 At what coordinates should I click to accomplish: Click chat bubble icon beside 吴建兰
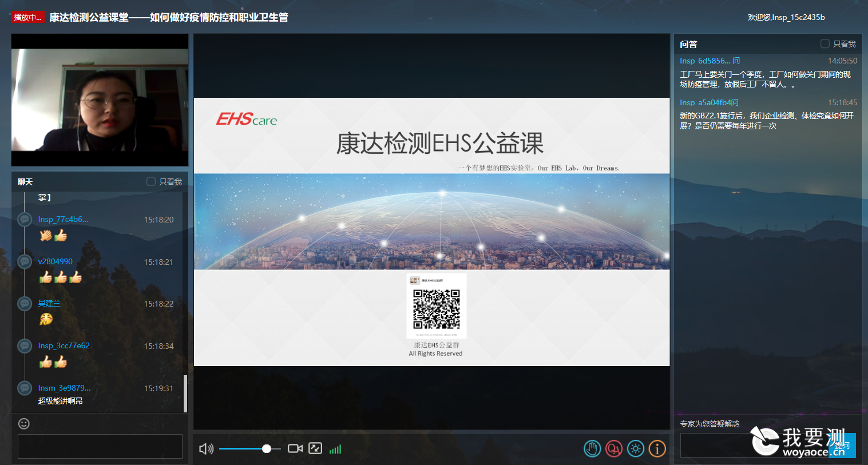coord(25,304)
